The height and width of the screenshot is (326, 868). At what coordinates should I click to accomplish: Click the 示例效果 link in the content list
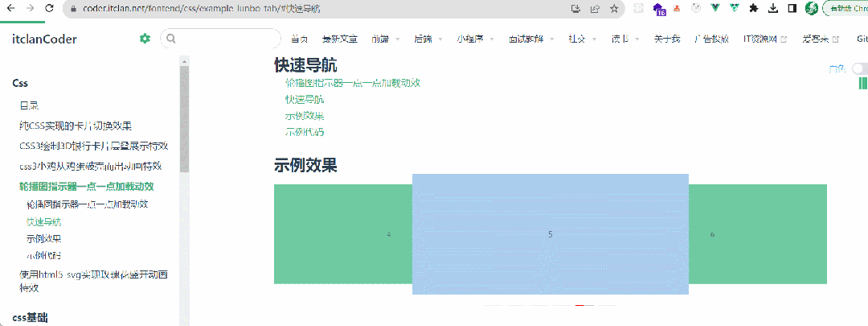pyautogui.click(x=305, y=117)
